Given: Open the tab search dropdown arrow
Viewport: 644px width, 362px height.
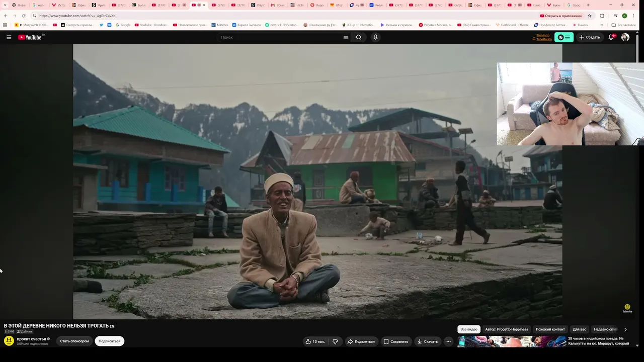Looking at the screenshot, I should (6, 5).
